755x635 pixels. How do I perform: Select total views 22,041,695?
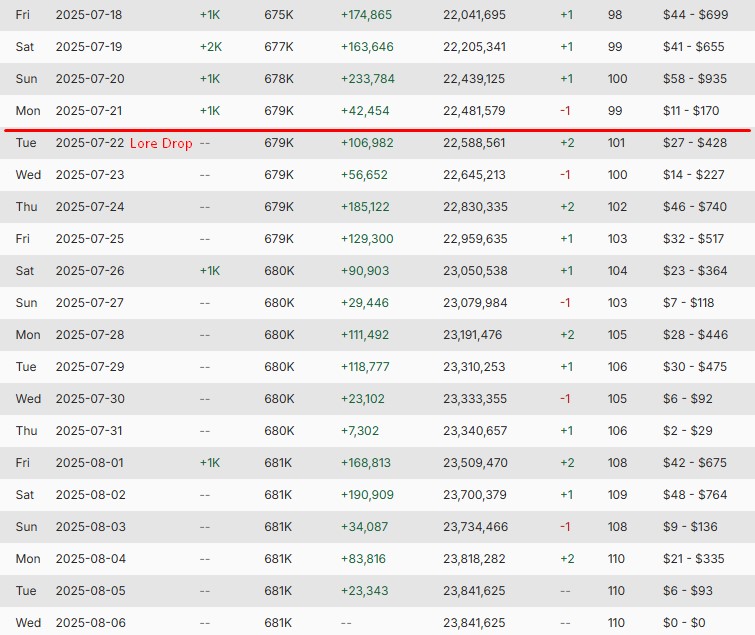click(474, 15)
